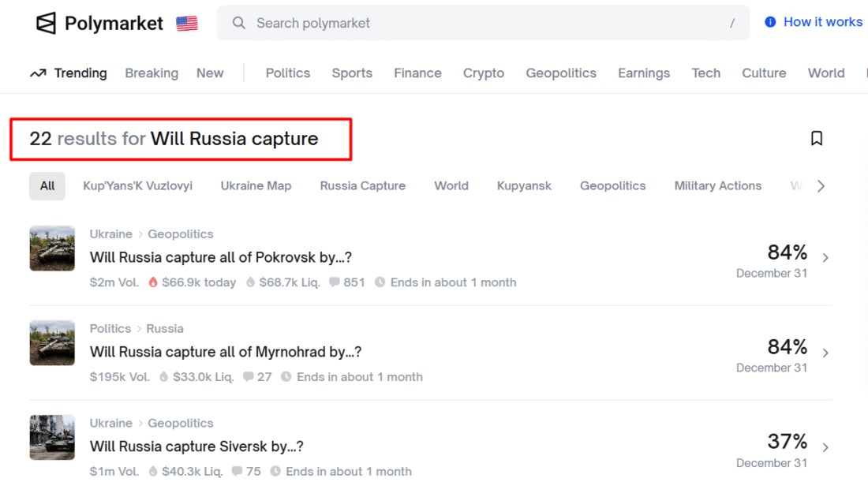Click the US flag icon

click(187, 24)
